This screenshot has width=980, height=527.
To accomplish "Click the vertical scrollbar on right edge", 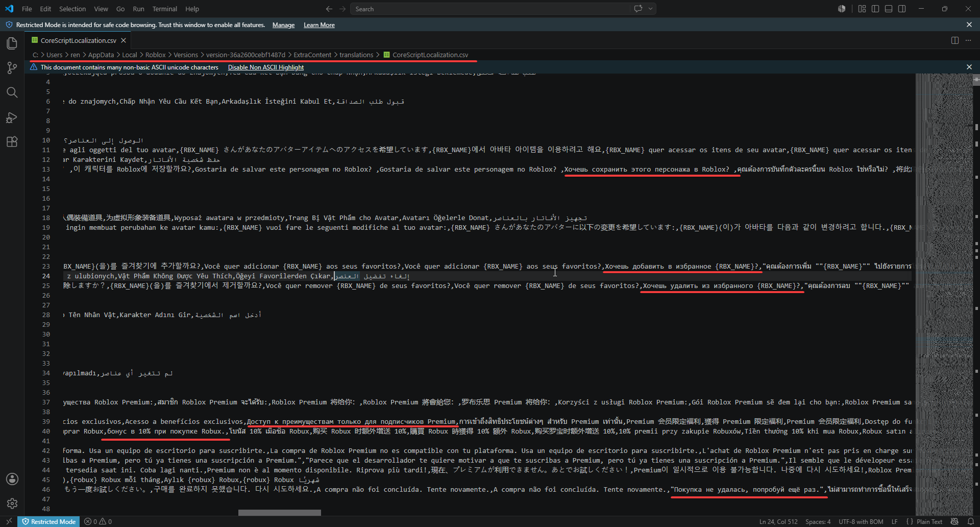I will [976, 294].
